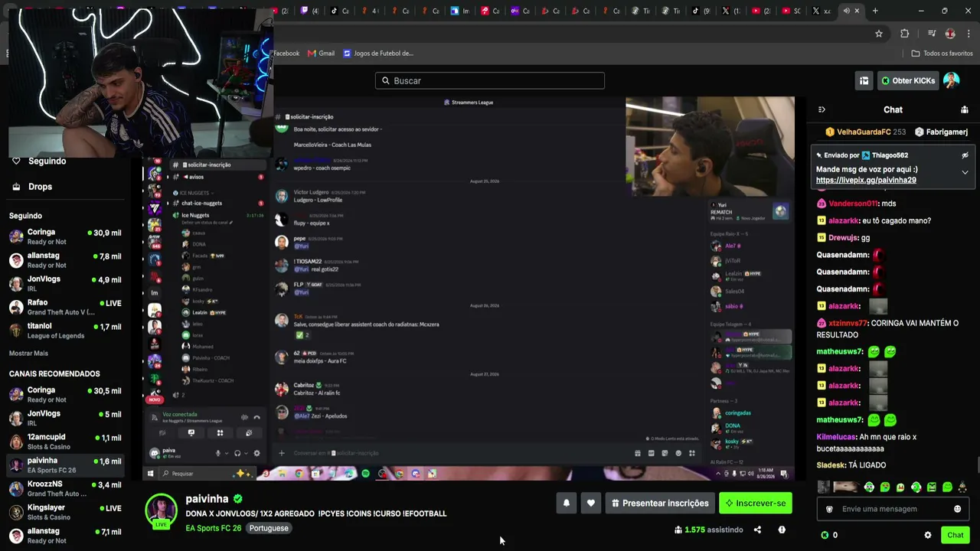This screenshot has height=551, width=980.
Task: Hide the pinned chat message
Action: click(x=965, y=155)
